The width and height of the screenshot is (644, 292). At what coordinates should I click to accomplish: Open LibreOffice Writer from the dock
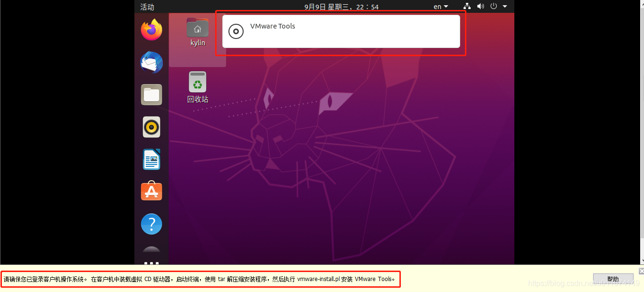coord(152,159)
